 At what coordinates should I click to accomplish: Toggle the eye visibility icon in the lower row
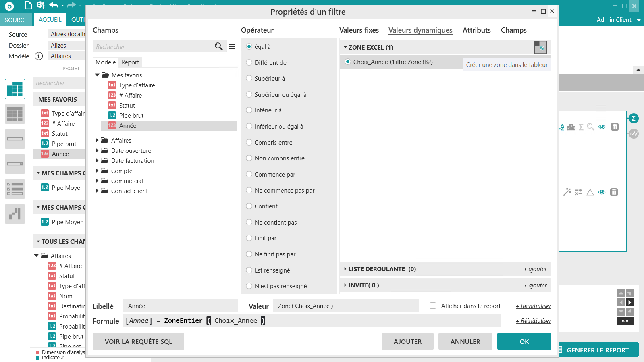click(x=602, y=192)
